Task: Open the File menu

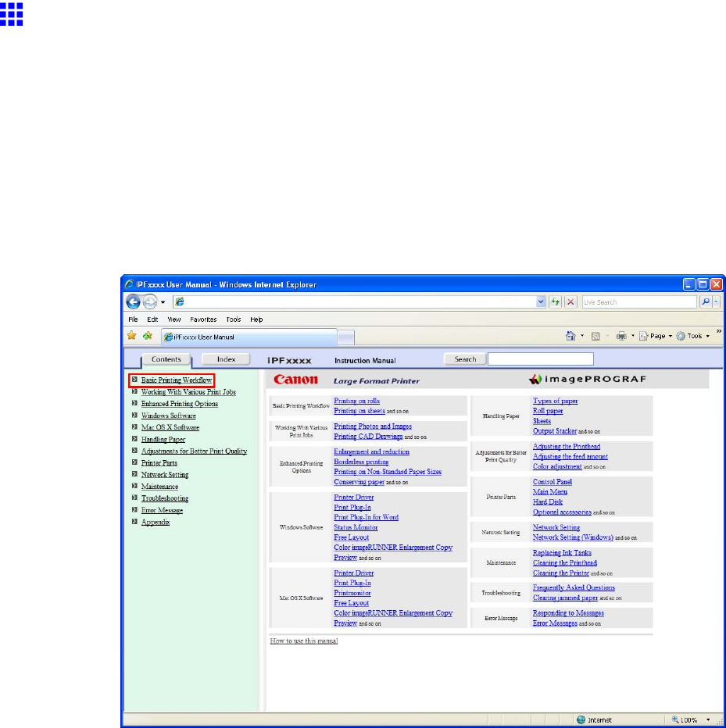Action: 134,319
